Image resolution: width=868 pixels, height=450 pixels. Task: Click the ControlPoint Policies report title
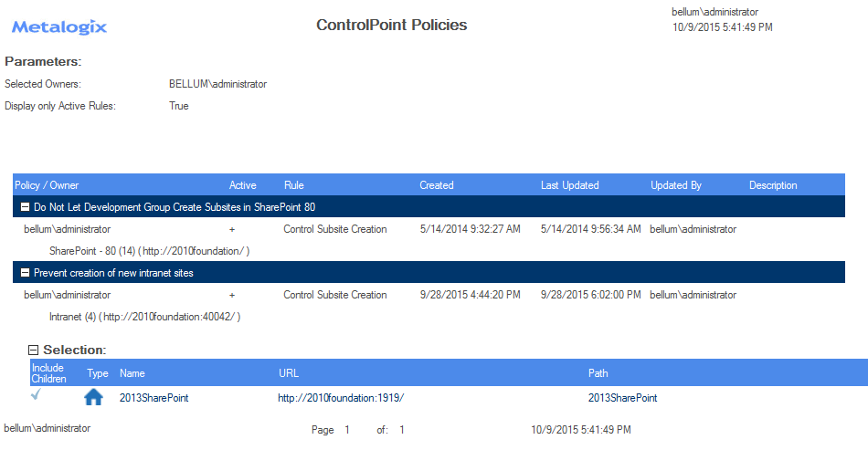(x=391, y=25)
